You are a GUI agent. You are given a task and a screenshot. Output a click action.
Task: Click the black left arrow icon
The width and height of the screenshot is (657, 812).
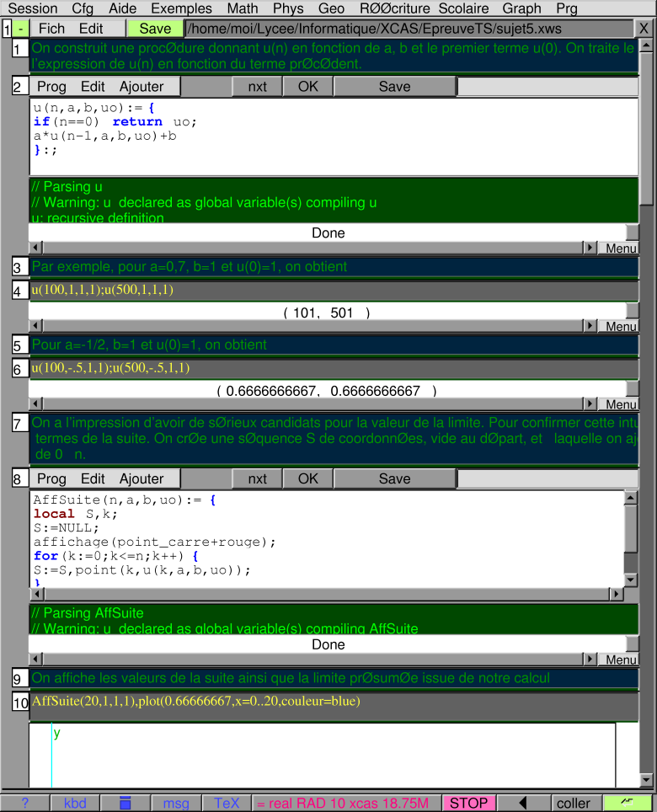[523, 804]
